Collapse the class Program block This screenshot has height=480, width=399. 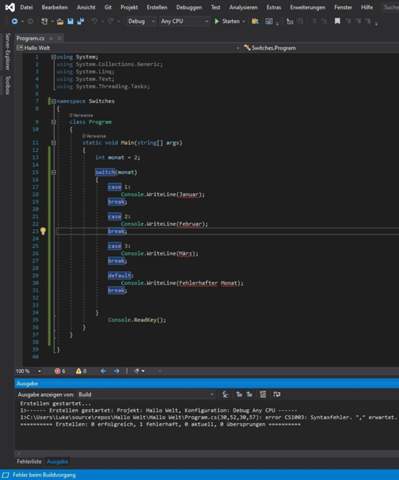point(53,122)
